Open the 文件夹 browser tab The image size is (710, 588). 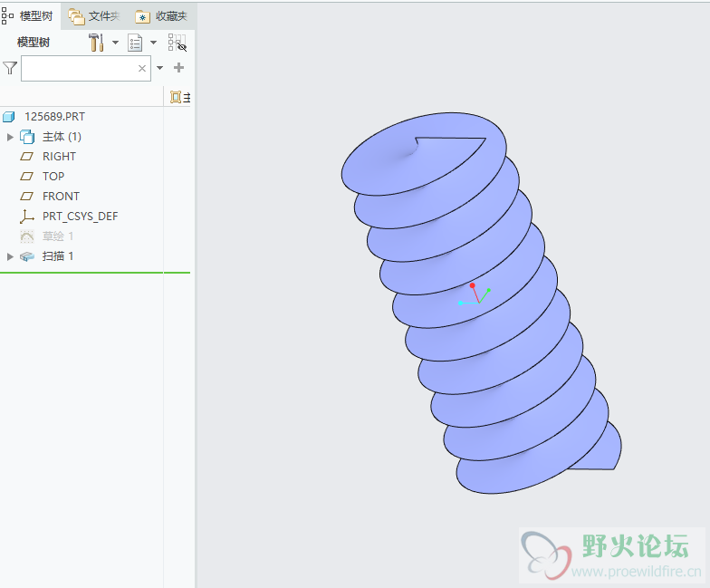[x=94, y=16]
